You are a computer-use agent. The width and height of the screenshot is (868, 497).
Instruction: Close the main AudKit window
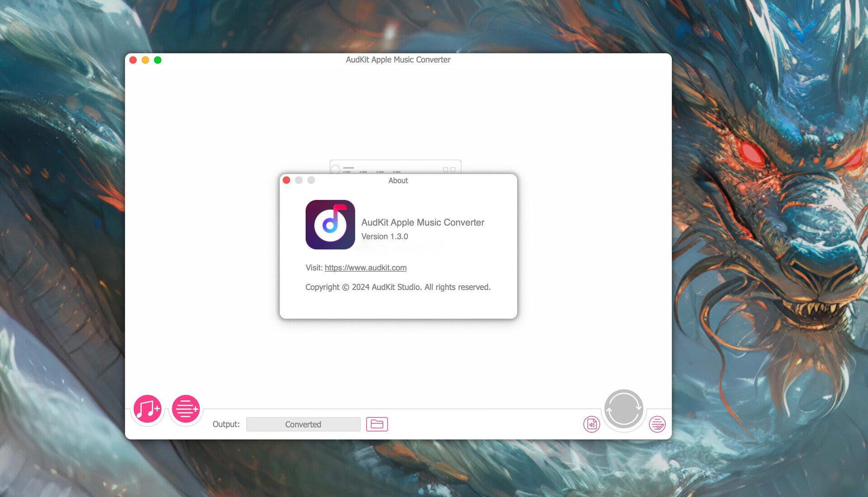[x=133, y=60]
